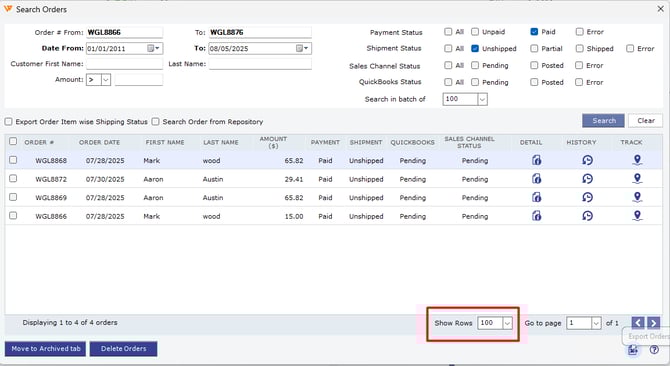View history icon for order WGL8872
The width and height of the screenshot is (670, 366).
coord(588,179)
